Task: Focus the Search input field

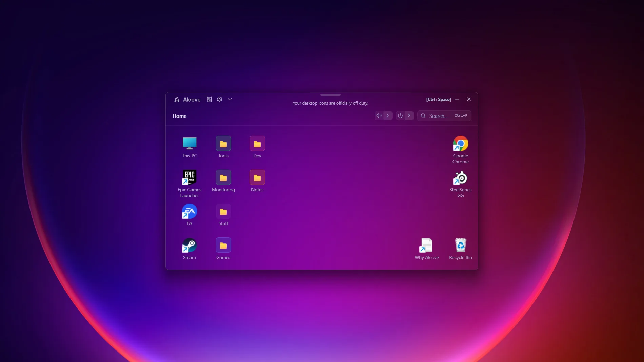Action: 444,115
